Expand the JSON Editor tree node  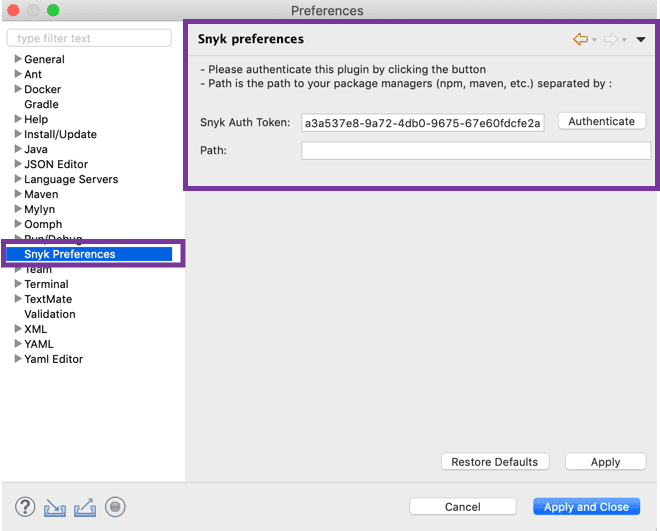(x=18, y=164)
